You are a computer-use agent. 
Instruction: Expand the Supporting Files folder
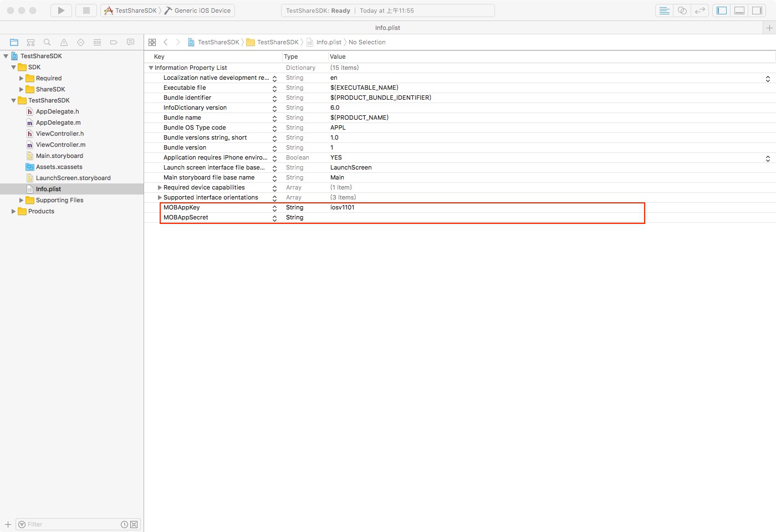click(21, 200)
